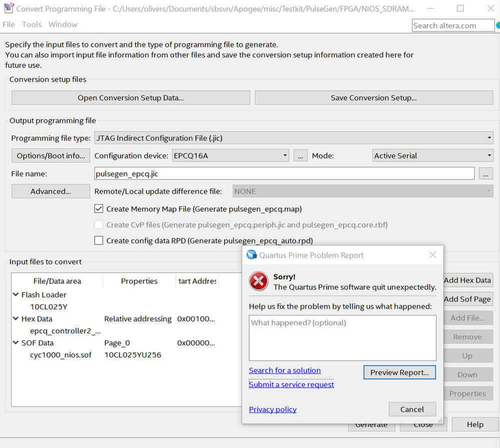
Task: Click the browse ellipsis next to File name
Action: click(485, 174)
